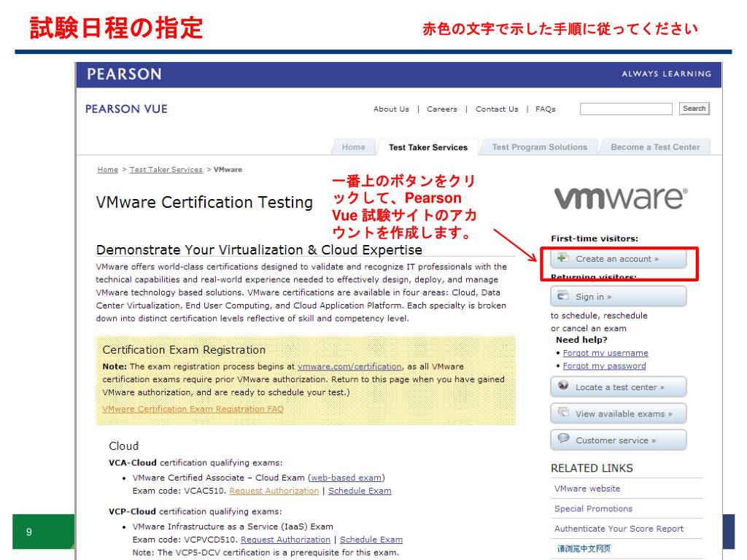Screen dimensions: 747x560
Task: Click the VMware logo image
Action: click(621, 198)
